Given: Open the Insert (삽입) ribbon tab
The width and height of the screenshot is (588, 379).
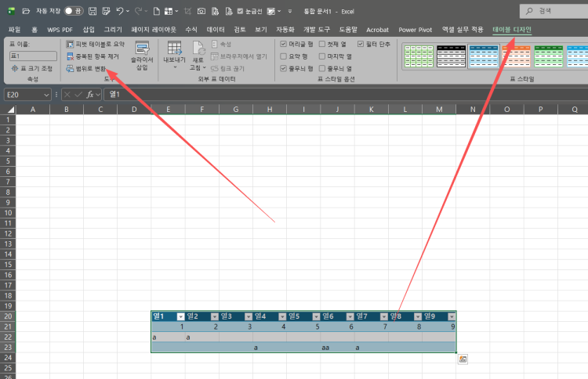Looking at the screenshot, I should pyautogui.click(x=88, y=29).
